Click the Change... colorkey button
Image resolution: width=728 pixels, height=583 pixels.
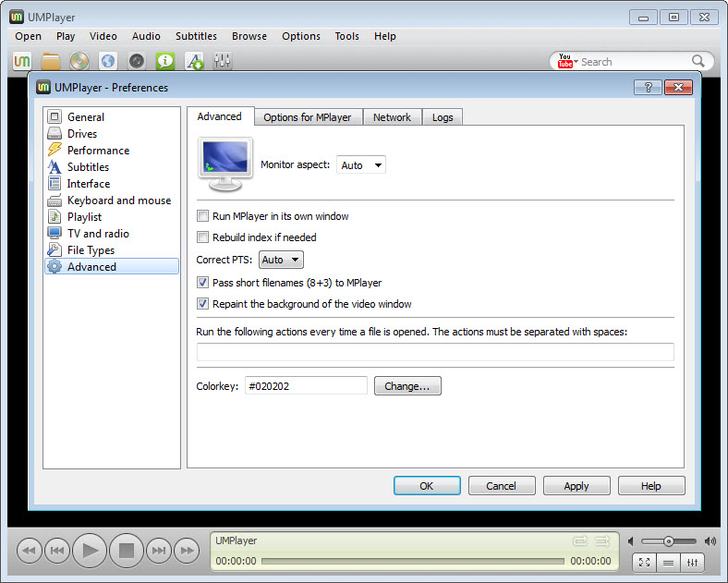[x=407, y=386]
